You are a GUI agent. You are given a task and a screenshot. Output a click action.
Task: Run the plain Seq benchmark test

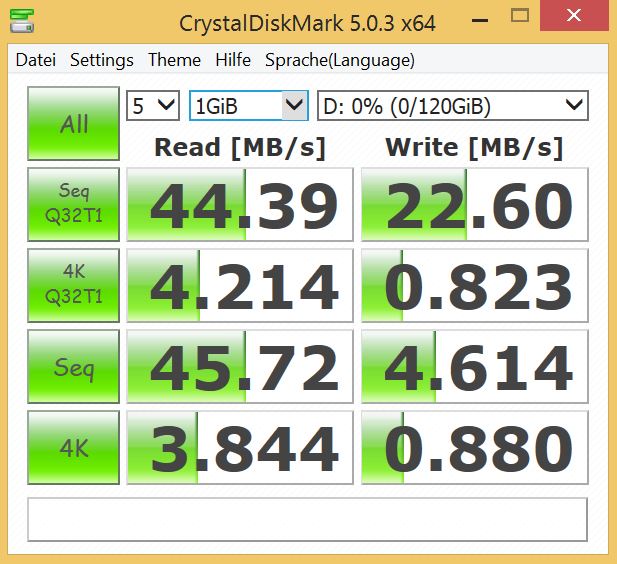point(74,368)
